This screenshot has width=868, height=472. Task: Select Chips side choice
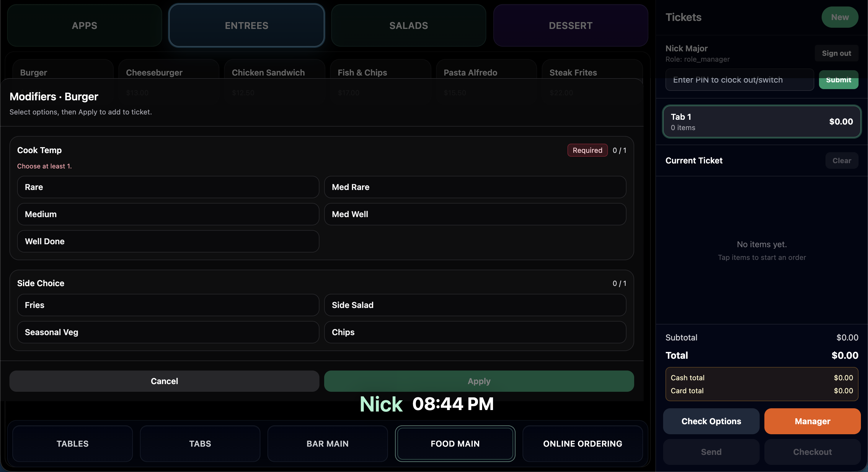click(x=475, y=332)
